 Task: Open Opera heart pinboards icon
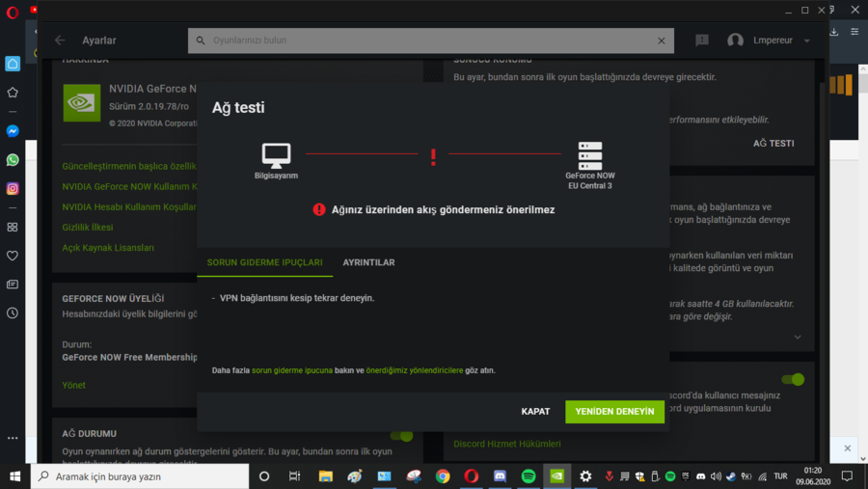coord(13,256)
